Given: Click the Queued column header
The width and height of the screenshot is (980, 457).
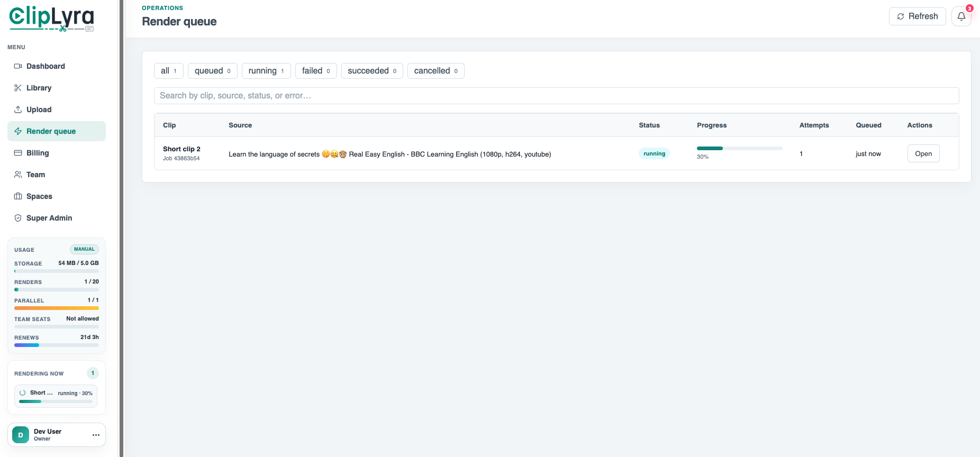Looking at the screenshot, I should 868,125.
